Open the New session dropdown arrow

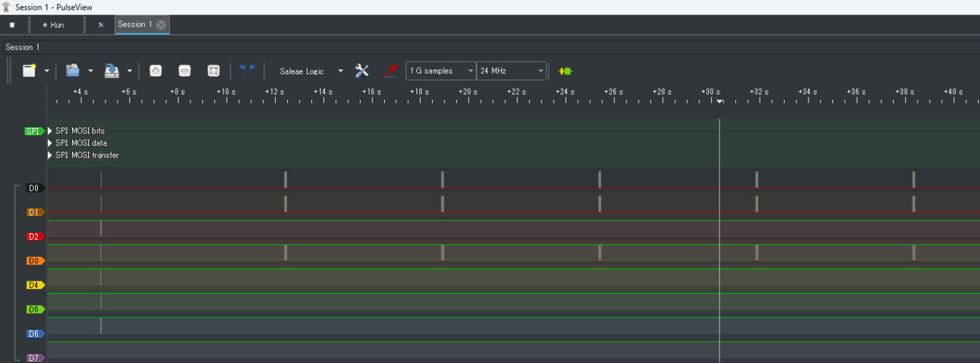click(x=47, y=71)
